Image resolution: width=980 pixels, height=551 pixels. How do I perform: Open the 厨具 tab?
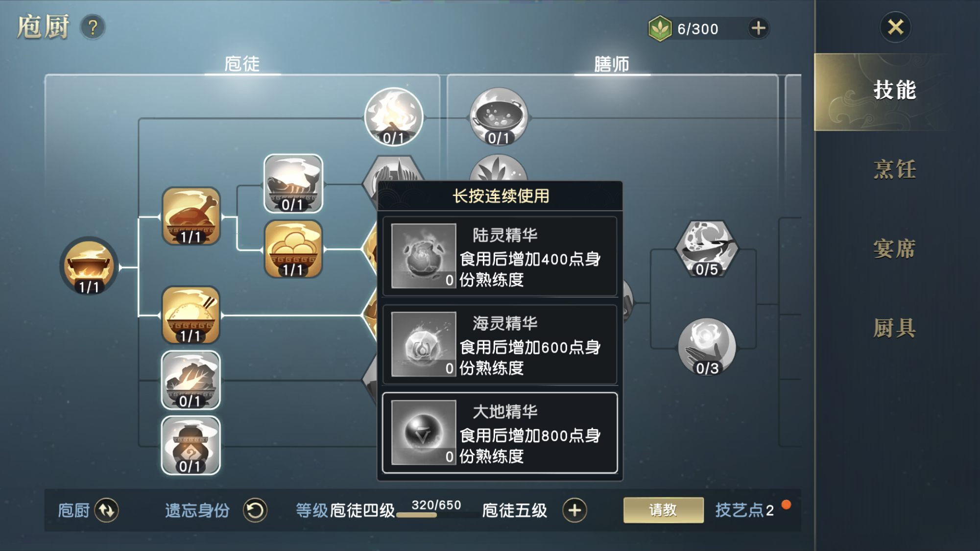tap(894, 328)
